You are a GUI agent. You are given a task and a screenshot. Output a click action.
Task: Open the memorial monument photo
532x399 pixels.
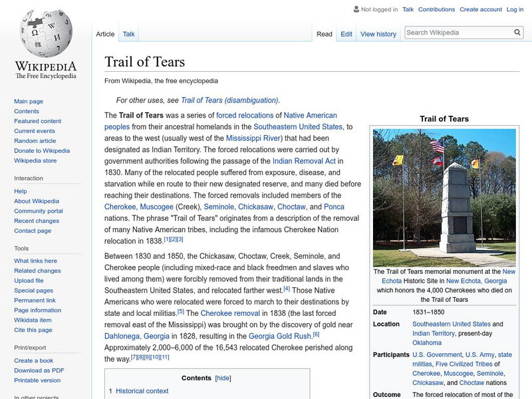(444, 198)
